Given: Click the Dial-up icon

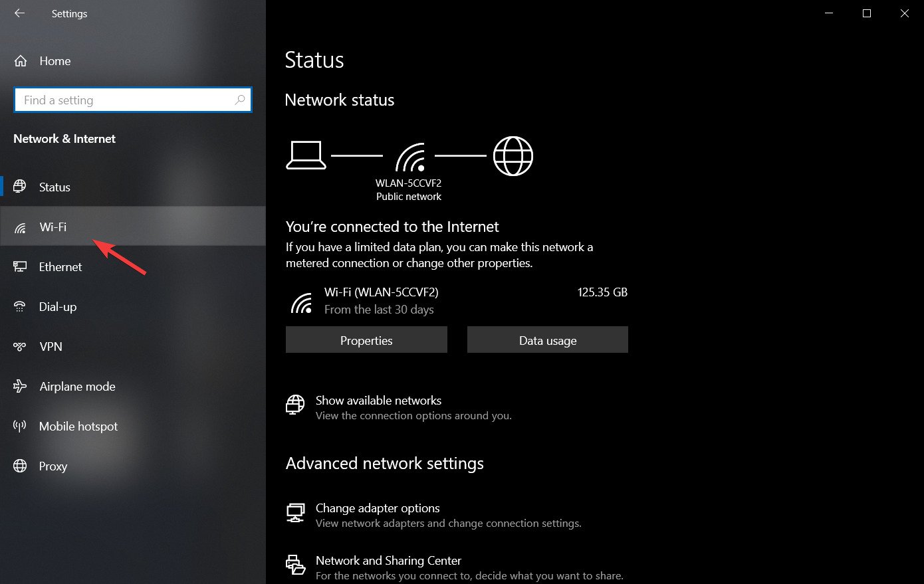Looking at the screenshot, I should (20, 306).
